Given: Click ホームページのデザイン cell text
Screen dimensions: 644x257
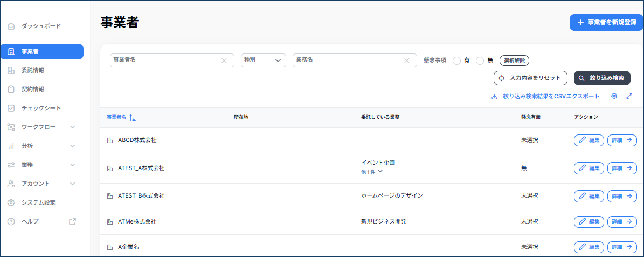Looking at the screenshot, I should click(392, 196).
